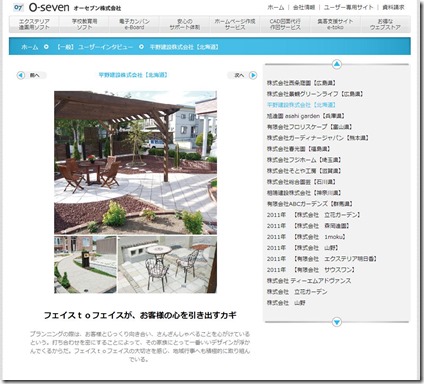Click the 資料請求 link in header

393,7
